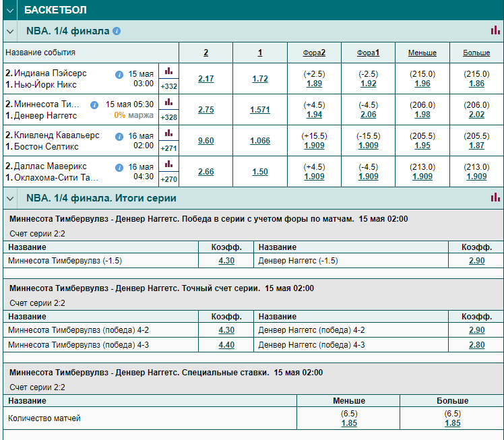Select odds 2.75 for Миннесота win
Image resolution: width=504 pixels, height=440 pixels.
206,110
